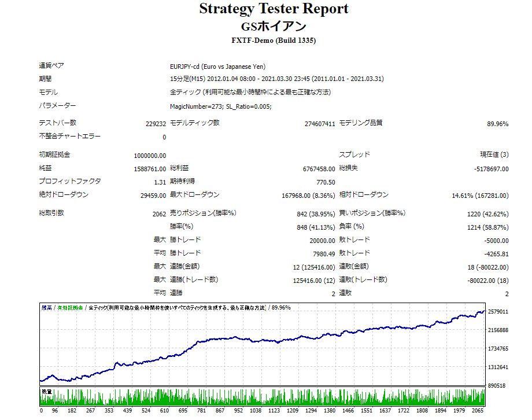The width and height of the screenshot is (532, 420).
Task: Select the max consecutive losses 18 (-80022.00)
Action: pos(488,267)
